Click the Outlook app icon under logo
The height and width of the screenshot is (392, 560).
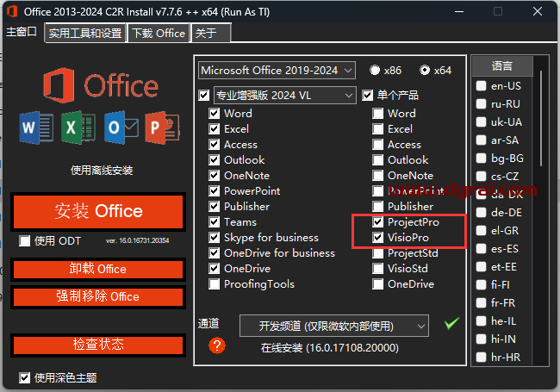[121, 128]
